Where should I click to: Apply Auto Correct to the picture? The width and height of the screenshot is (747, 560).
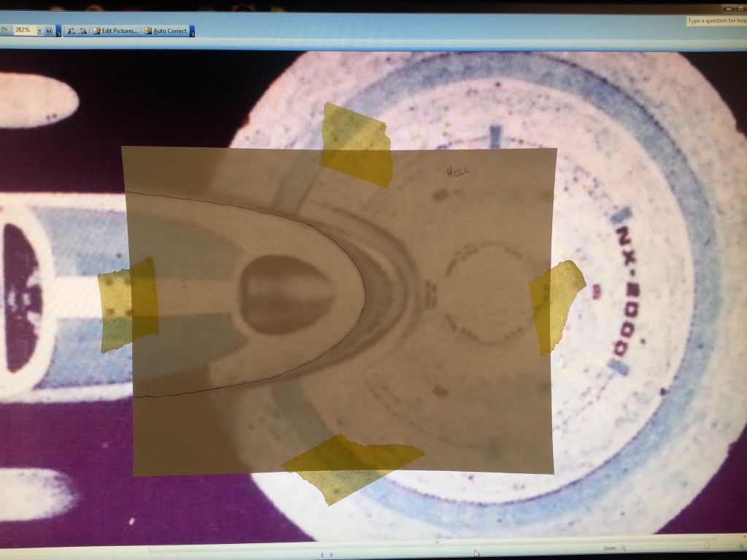click(166, 31)
